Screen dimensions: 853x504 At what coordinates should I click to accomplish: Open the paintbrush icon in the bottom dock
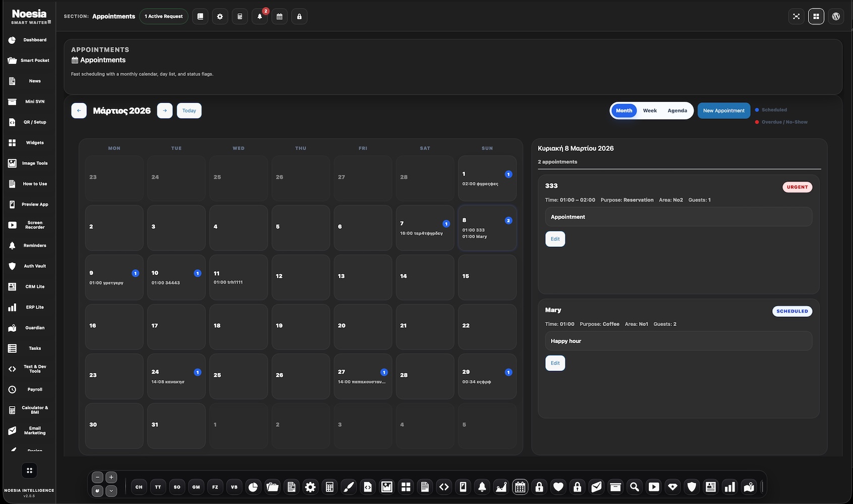[x=349, y=487]
